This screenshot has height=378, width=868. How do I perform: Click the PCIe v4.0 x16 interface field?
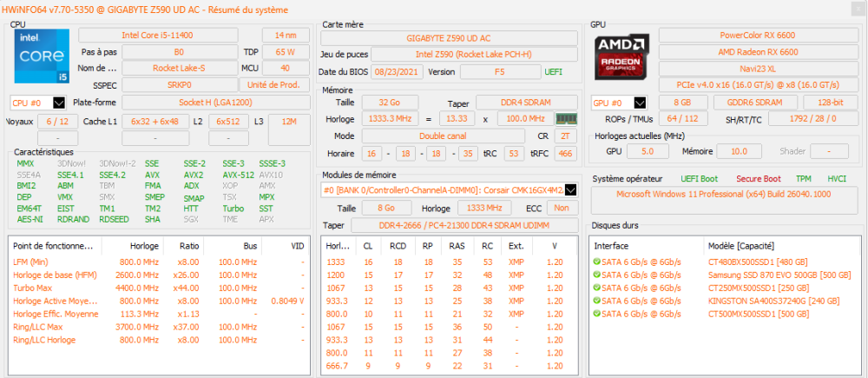[x=758, y=85]
